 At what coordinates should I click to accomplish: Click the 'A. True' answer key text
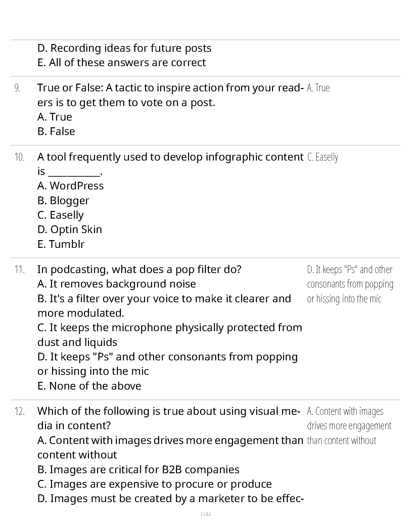pos(318,88)
